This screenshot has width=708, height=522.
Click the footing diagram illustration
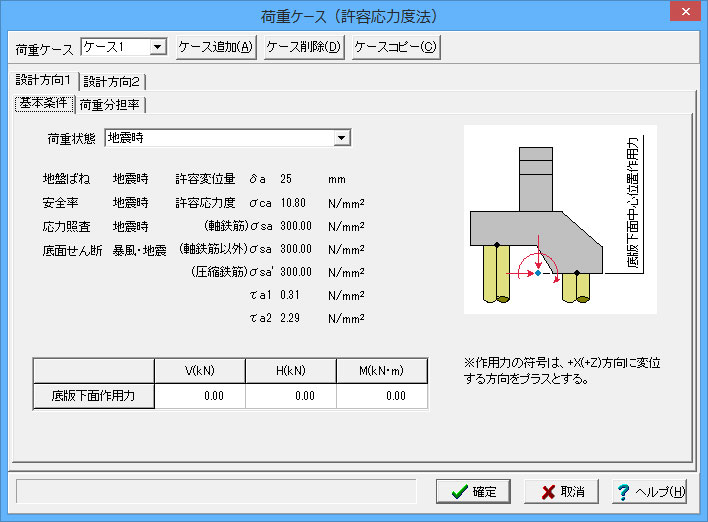tap(560, 219)
